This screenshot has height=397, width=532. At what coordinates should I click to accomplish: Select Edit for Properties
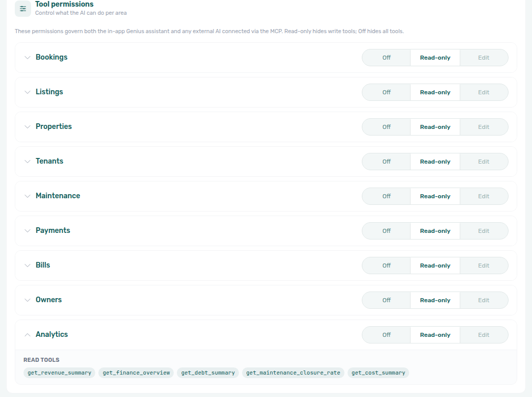click(x=484, y=127)
